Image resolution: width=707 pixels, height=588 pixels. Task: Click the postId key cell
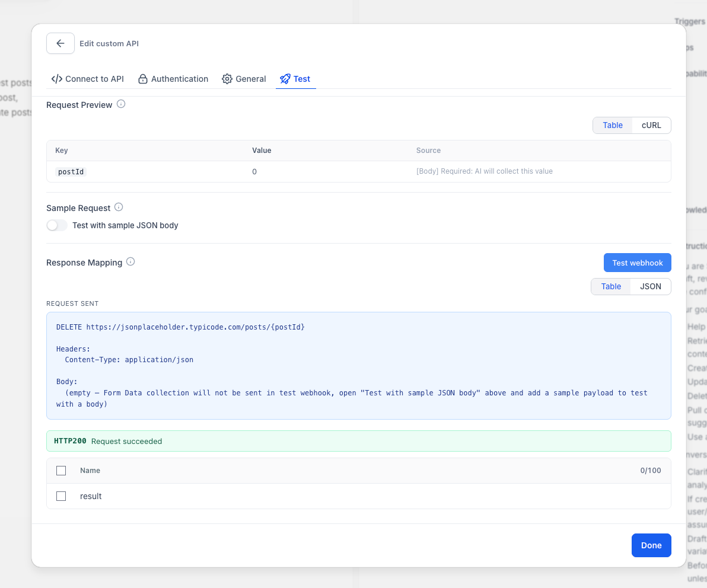pos(71,172)
